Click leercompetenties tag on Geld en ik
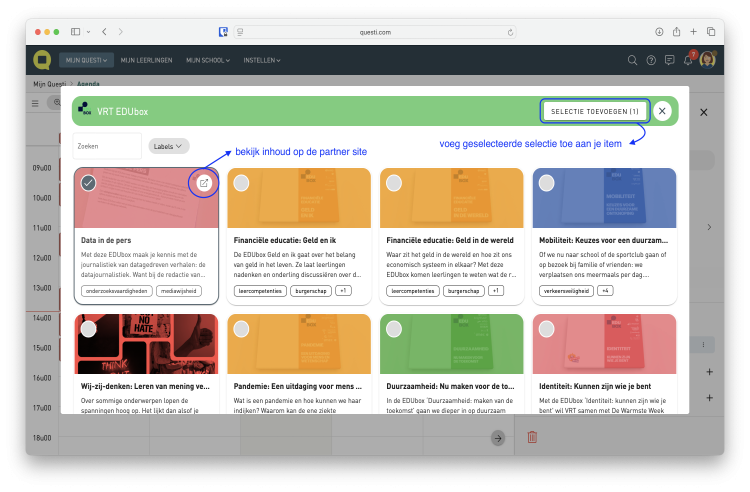Screen dimensions: 750x492 260,291
